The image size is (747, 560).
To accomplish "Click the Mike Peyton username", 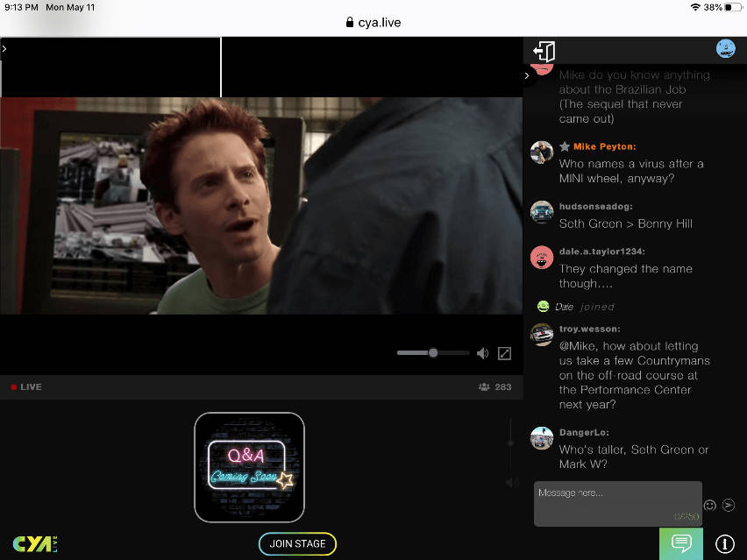I will 605,146.
